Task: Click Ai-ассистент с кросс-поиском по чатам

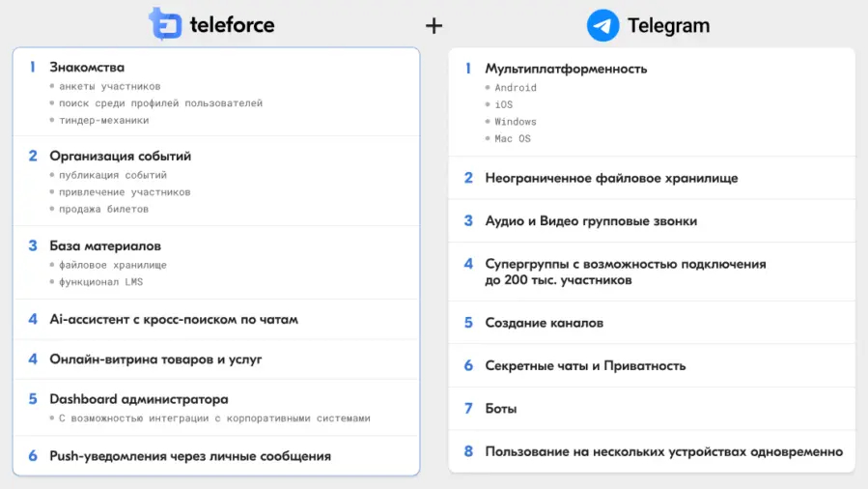Action: click(174, 319)
